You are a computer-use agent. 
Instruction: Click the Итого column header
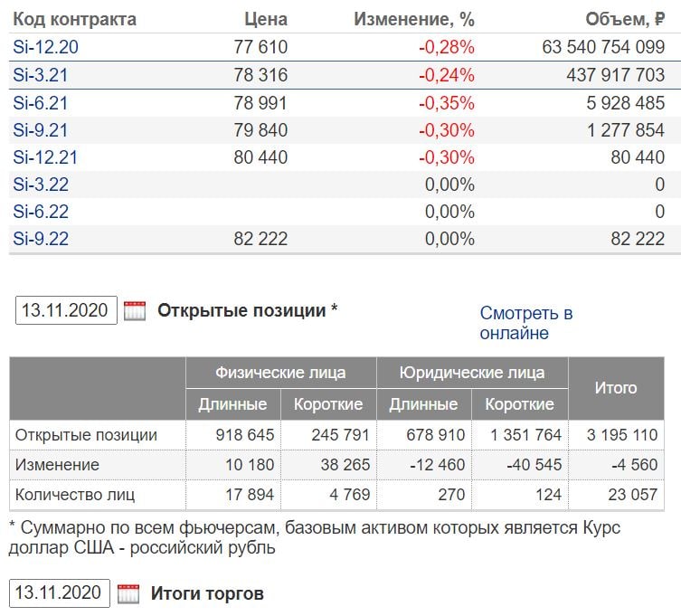coord(615,388)
